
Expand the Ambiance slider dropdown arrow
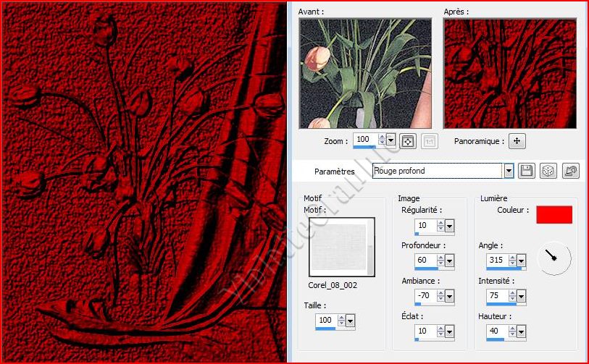(450, 296)
